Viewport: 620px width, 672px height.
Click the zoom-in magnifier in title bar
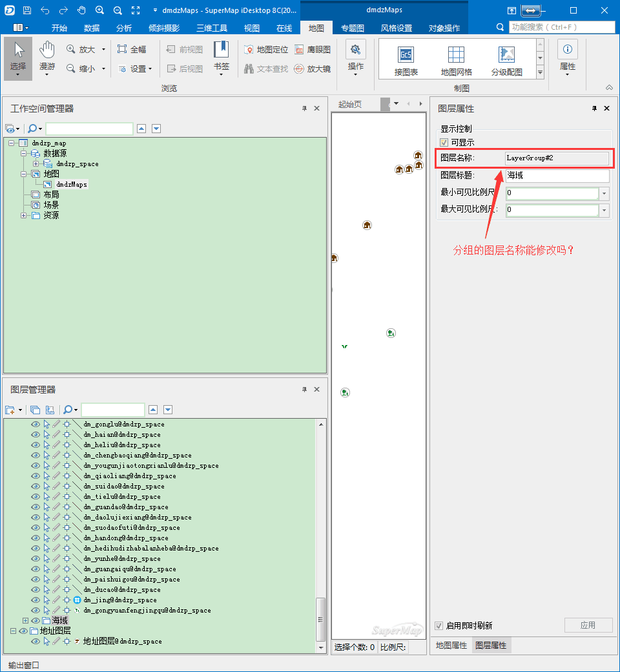tap(99, 10)
